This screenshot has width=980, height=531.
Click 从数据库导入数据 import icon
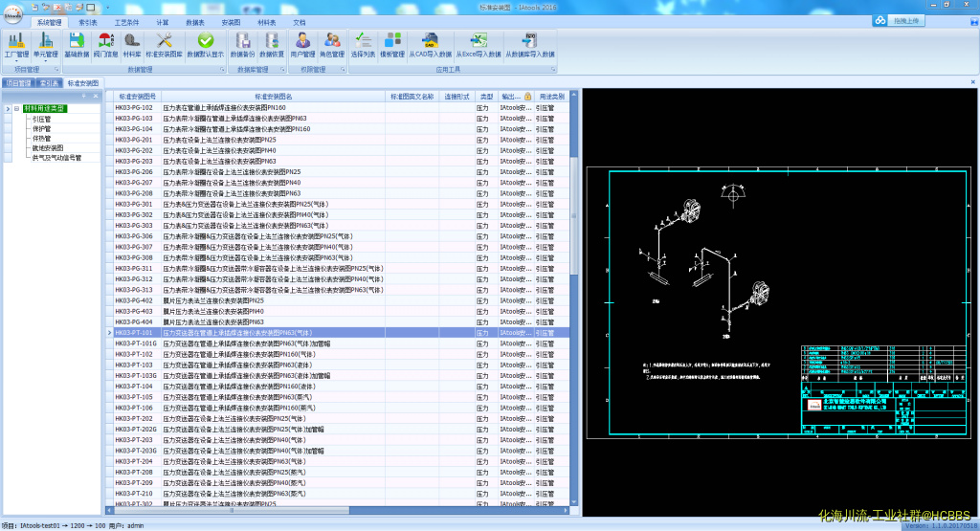point(530,41)
